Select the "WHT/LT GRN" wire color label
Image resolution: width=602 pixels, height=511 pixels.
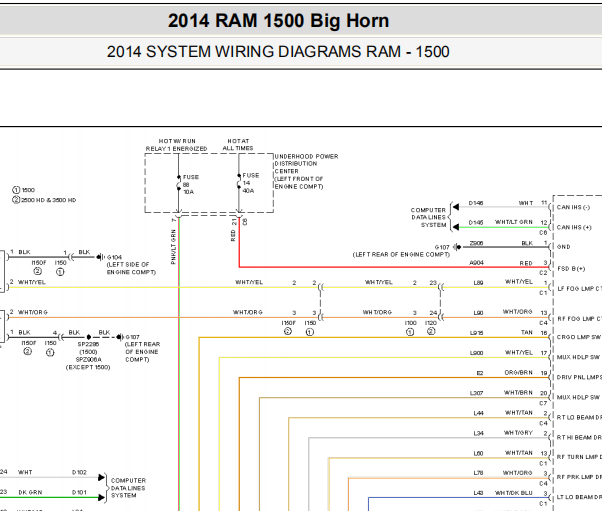coord(514,222)
